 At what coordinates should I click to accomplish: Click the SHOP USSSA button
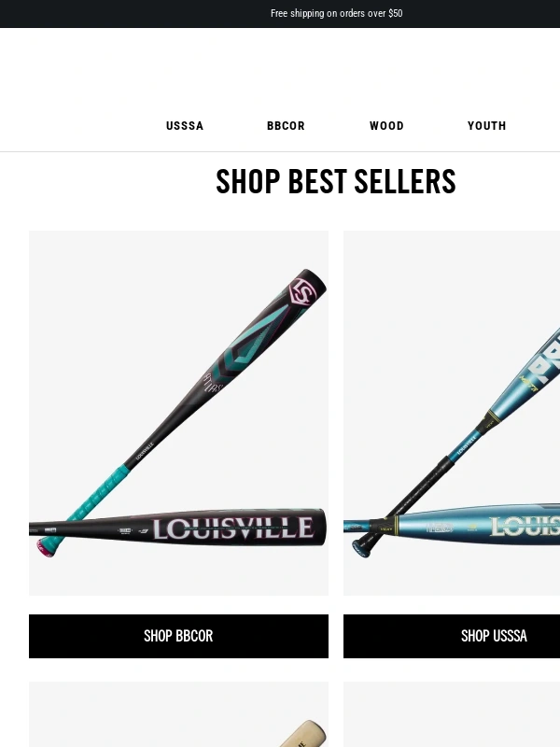click(x=452, y=636)
